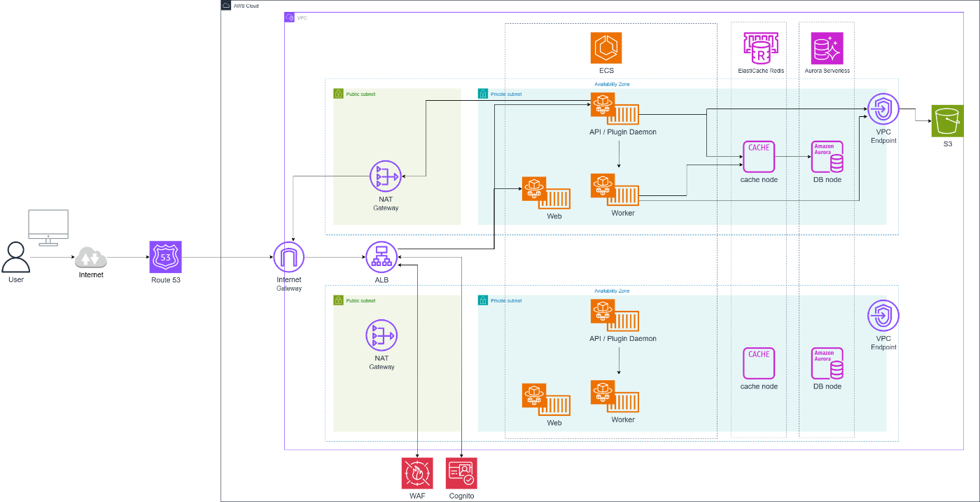Click the CACHE node icon in upper zone

pyautogui.click(x=759, y=157)
